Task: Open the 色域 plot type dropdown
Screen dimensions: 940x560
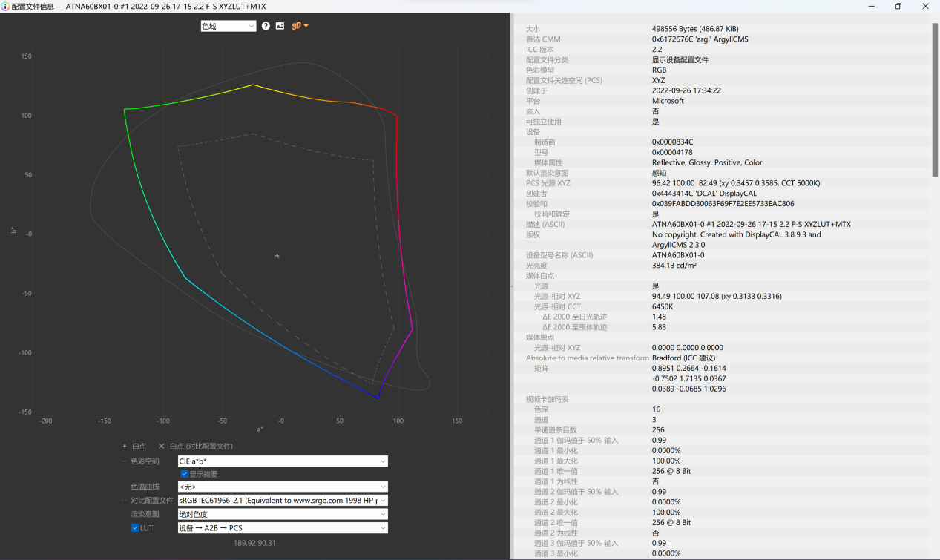Action: [229, 26]
